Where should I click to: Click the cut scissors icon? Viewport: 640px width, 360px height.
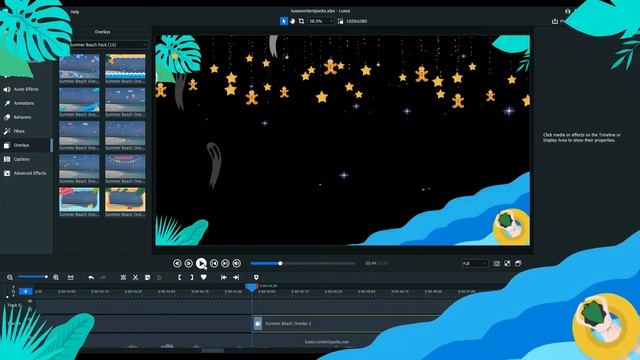136,278
